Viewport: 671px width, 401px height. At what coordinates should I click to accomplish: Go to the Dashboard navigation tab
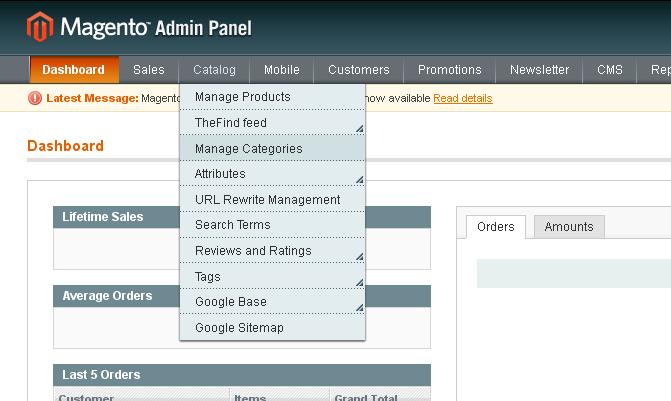coord(74,70)
